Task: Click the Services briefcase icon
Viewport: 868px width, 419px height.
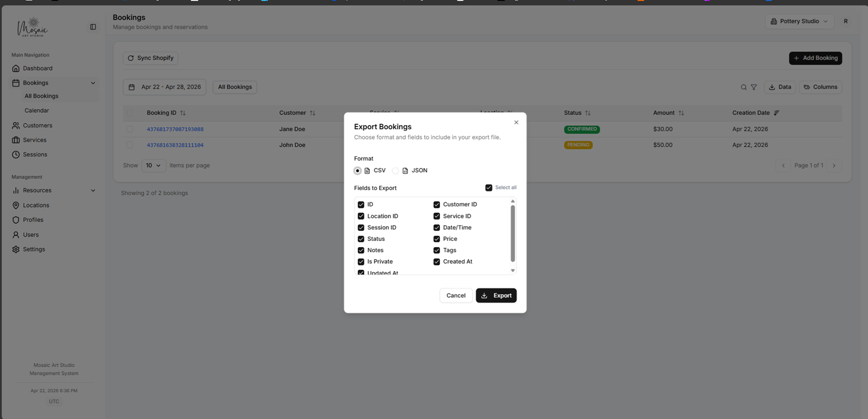Action: 16,139
